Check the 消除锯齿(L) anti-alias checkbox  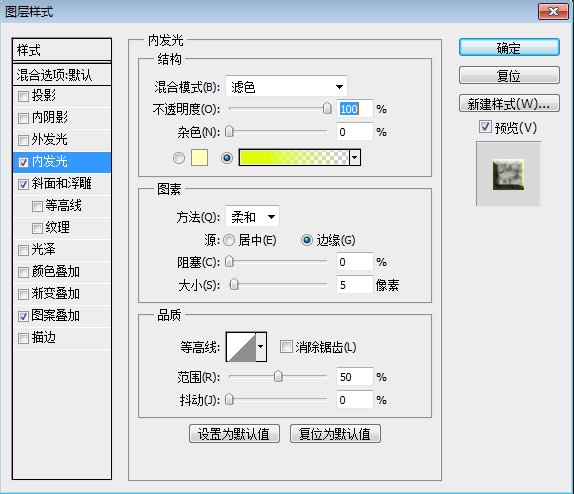286,346
